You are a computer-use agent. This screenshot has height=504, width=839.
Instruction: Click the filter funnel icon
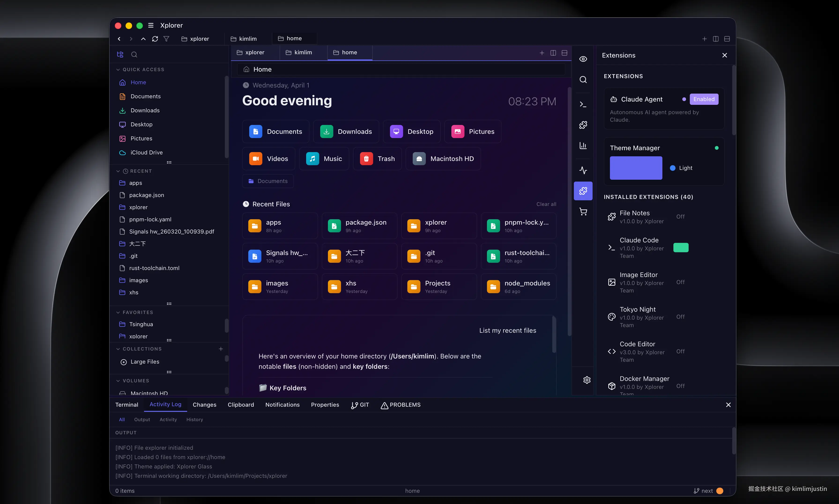pyautogui.click(x=166, y=39)
